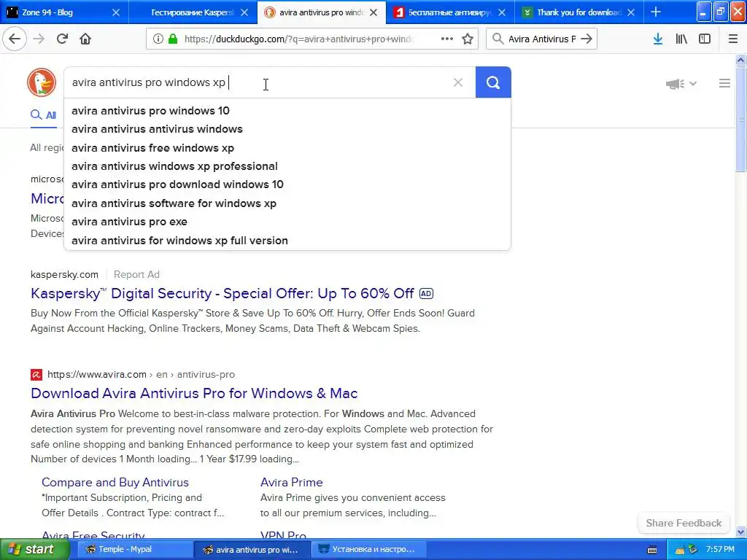The width and height of the screenshot is (747, 560).
Task: Open the browser hamburger menu
Action: point(732,39)
